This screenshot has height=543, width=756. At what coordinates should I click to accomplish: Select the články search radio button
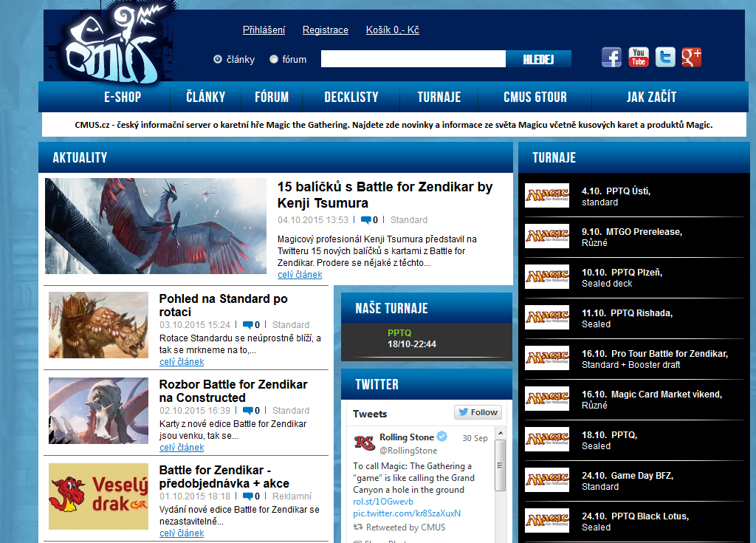tap(218, 59)
